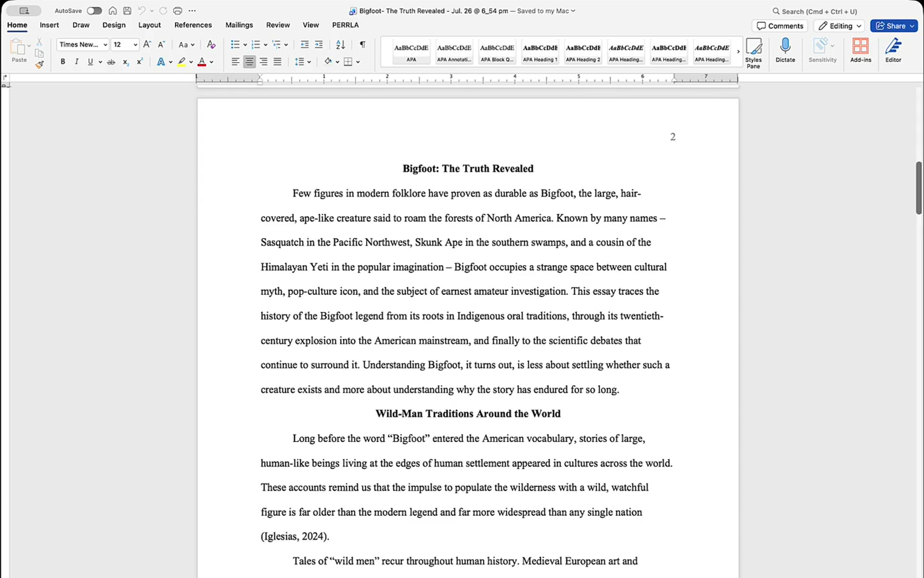The width and height of the screenshot is (924, 578).
Task: Open the Change Case Aa dropdown
Action: tap(186, 44)
